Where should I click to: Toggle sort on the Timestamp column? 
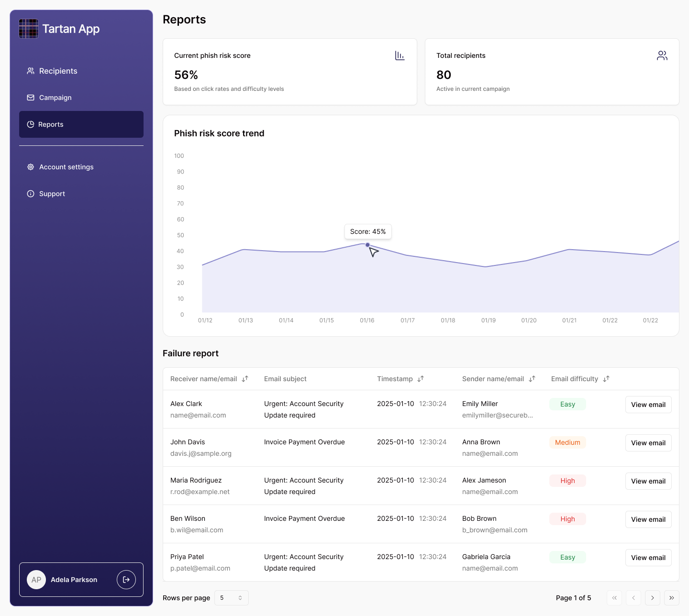(421, 379)
